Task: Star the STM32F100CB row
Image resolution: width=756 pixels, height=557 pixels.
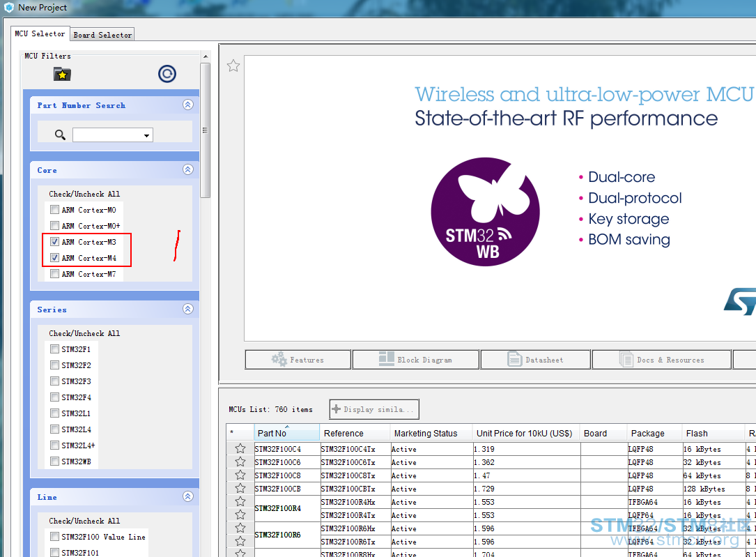Action: click(x=240, y=489)
